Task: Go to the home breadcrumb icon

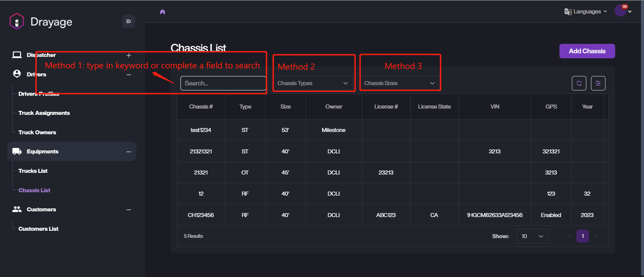Action: (163, 12)
